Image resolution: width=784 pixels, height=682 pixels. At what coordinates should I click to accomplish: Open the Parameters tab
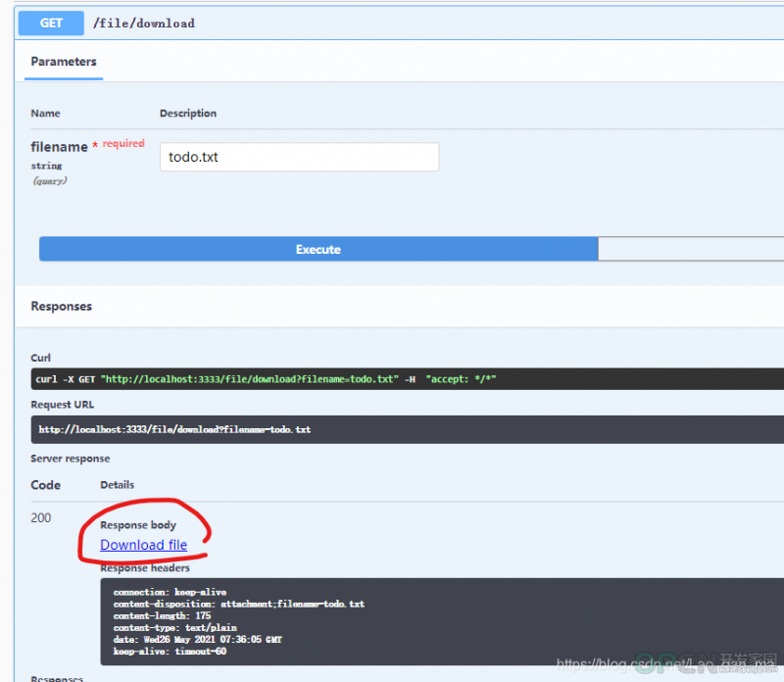pyautogui.click(x=64, y=62)
